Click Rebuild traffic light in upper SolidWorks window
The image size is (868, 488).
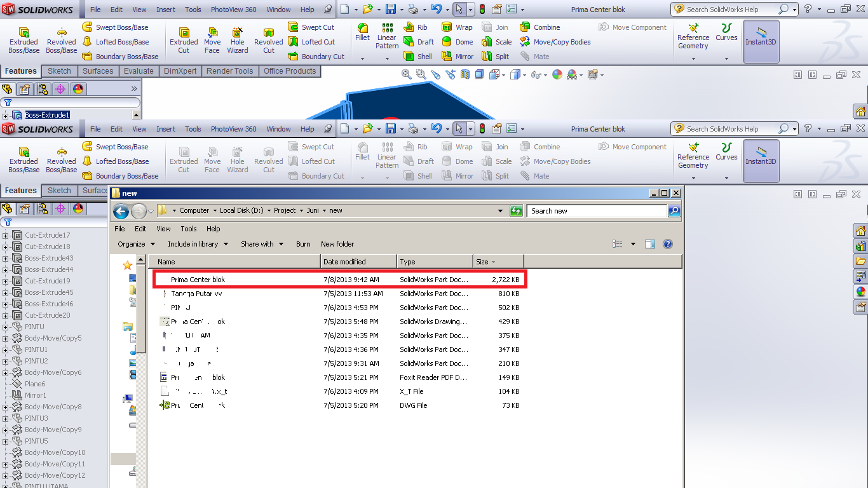(482, 9)
